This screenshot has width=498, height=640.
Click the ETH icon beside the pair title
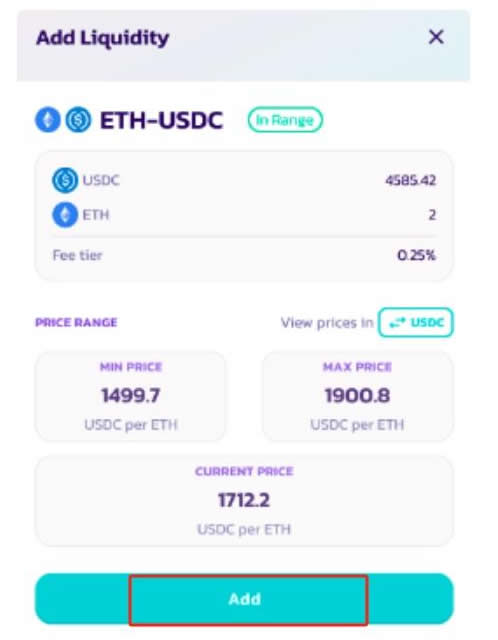[48, 120]
